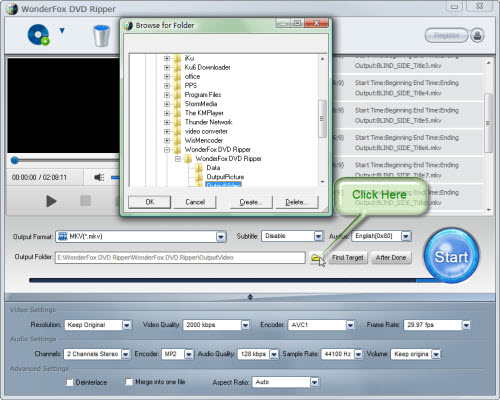Select the Program Files folder
500x400 pixels.
(x=203, y=95)
